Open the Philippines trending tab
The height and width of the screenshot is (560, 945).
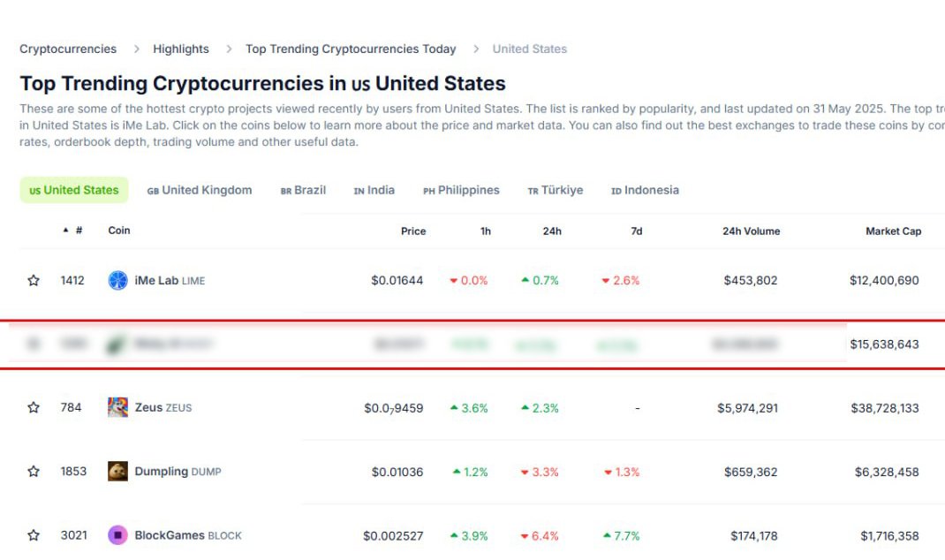point(461,190)
